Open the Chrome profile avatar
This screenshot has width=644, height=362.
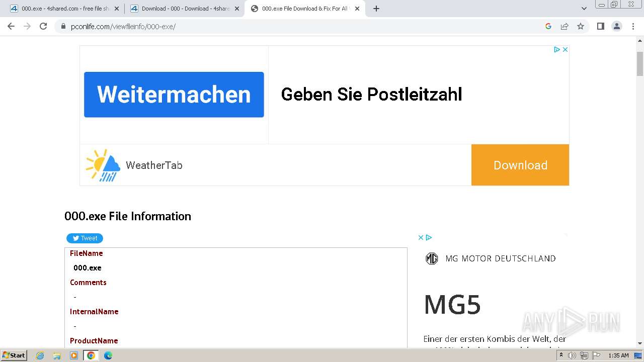[x=617, y=26]
